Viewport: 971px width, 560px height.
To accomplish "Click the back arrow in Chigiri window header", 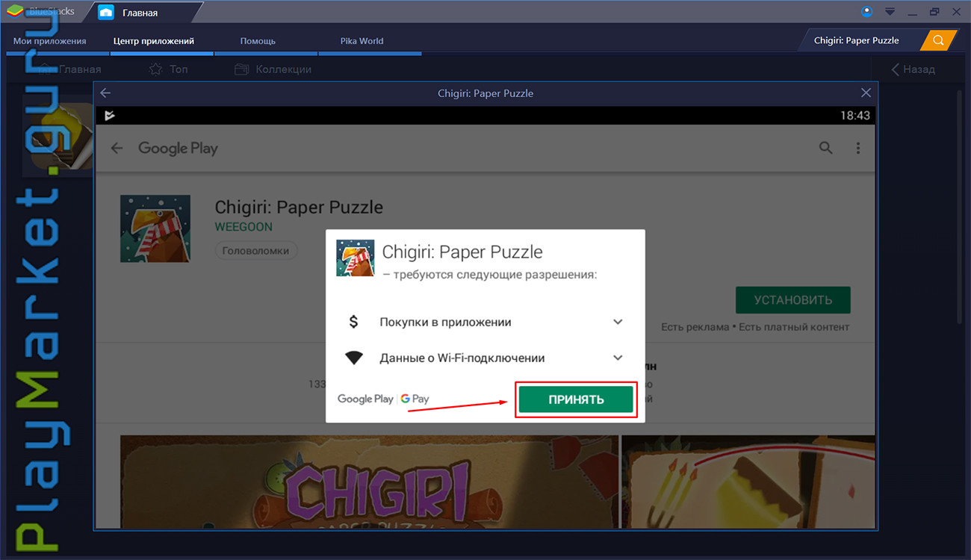I will (x=105, y=93).
